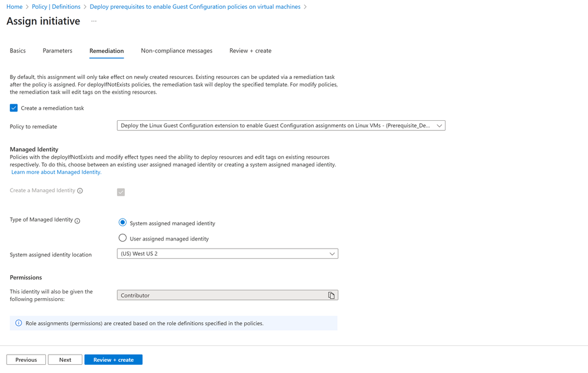Screen dimensions: 588x373
Task: Click the info icon in role assignments banner
Action: (18, 323)
